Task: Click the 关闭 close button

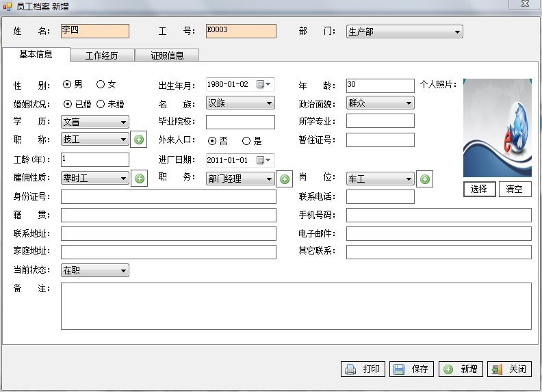Action: click(x=510, y=369)
